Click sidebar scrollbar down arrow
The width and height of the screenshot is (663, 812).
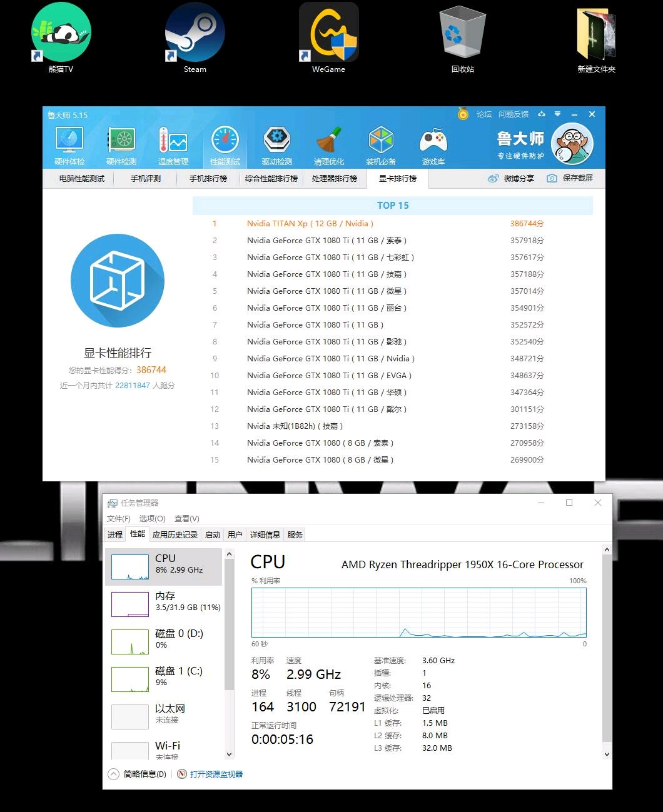(x=229, y=754)
